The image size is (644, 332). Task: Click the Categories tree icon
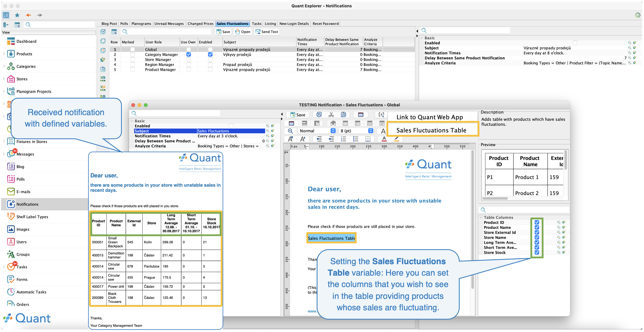tap(11, 66)
